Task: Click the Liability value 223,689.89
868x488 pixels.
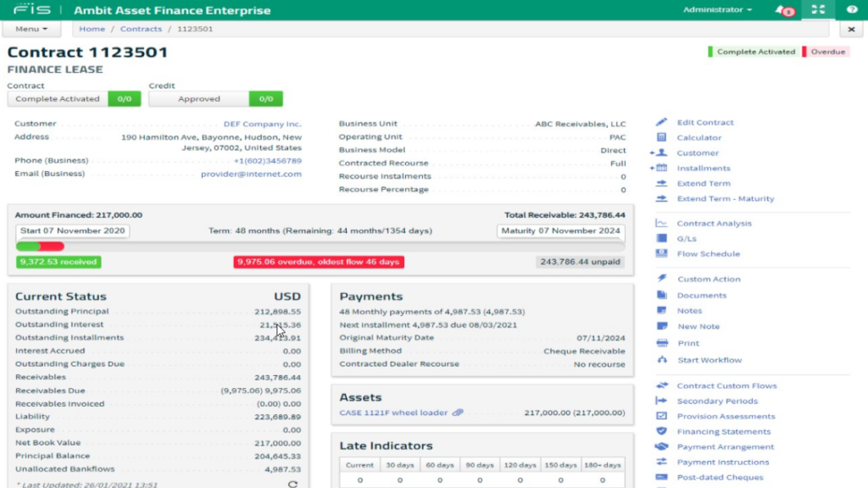Action: pyautogui.click(x=277, y=417)
